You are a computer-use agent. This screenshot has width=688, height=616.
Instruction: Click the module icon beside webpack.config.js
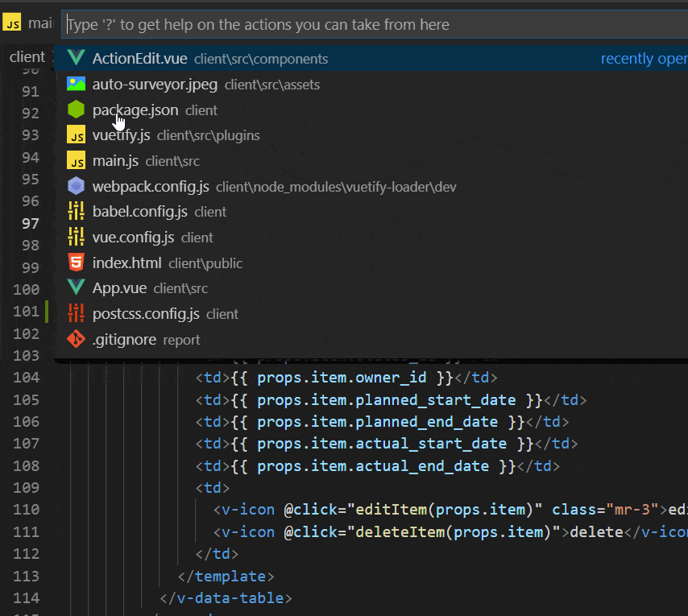(x=77, y=186)
